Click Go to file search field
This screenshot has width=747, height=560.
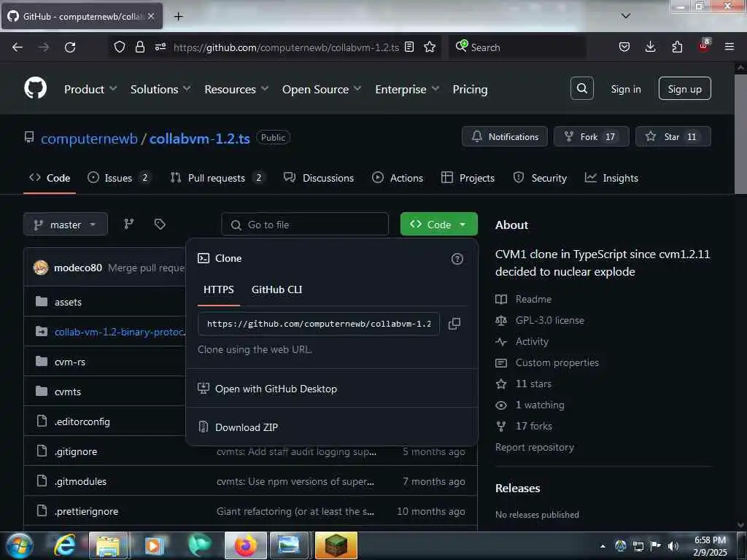(305, 225)
